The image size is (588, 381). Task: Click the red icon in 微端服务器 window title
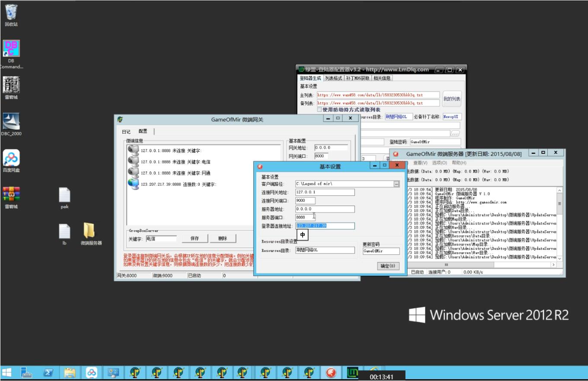(396, 154)
